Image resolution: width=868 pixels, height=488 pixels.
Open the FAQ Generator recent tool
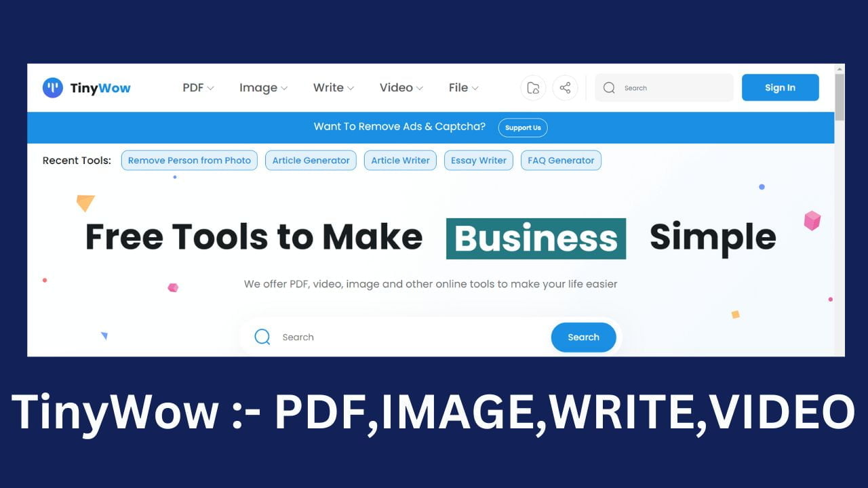point(561,161)
